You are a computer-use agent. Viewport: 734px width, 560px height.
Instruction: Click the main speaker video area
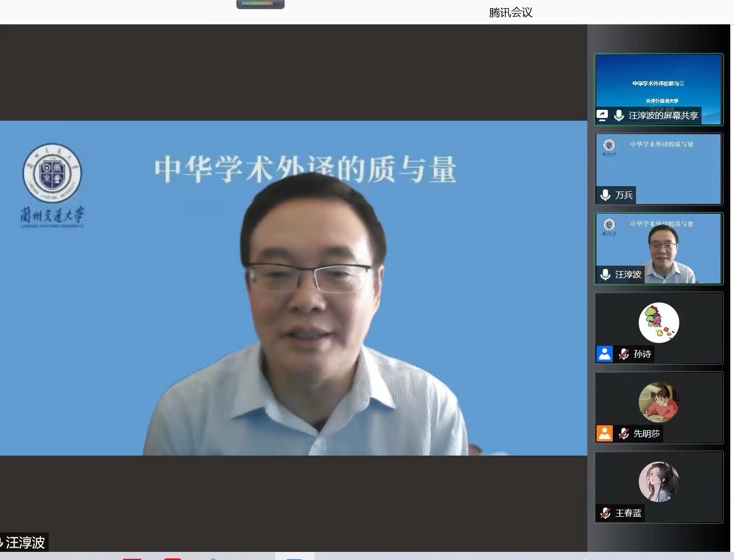tap(293, 288)
